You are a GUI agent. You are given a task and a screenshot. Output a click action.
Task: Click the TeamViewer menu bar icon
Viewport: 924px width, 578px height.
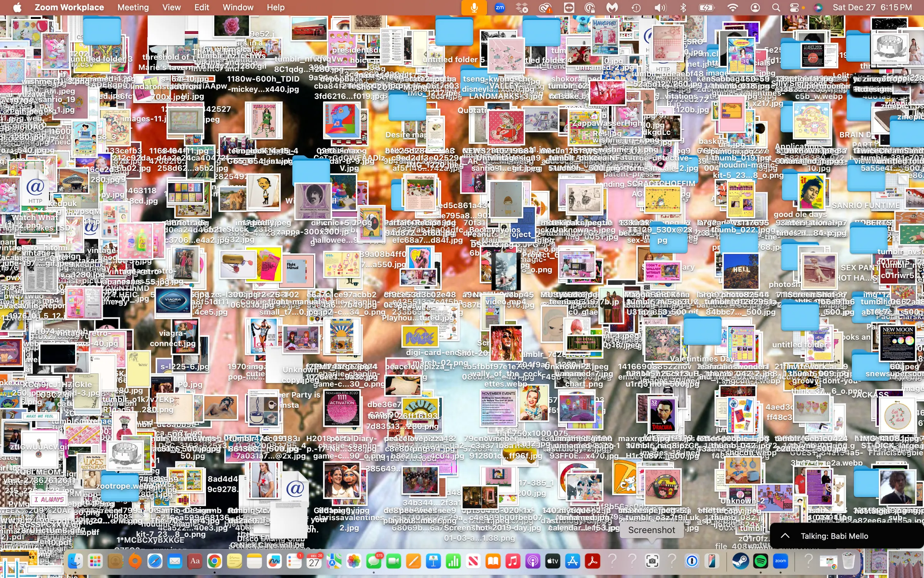pos(569,7)
